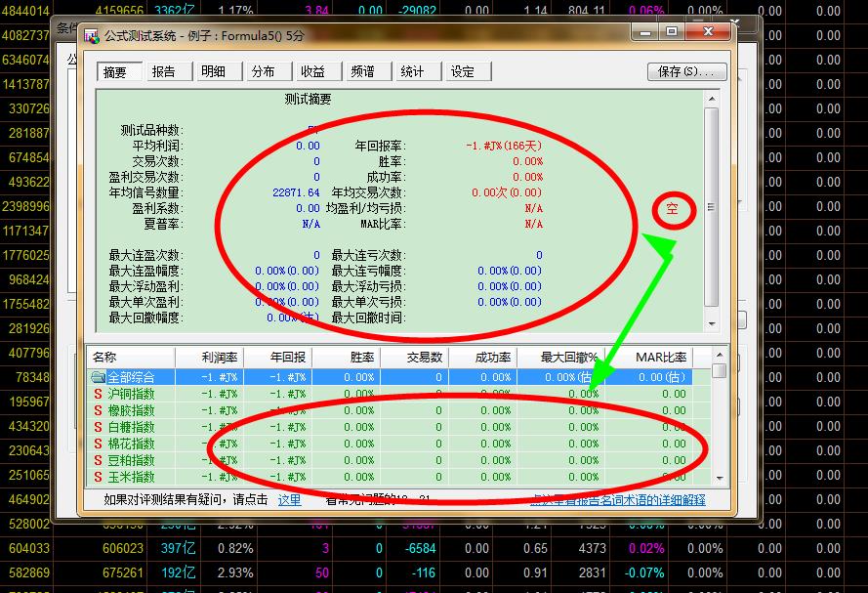This screenshot has height=593, width=868.
Task: Click the S icon beside 白糖指数
Action: coord(98,428)
